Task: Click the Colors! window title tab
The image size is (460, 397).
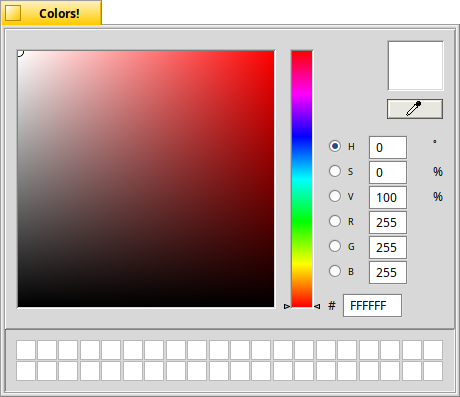Action: [x=52, y=13]
